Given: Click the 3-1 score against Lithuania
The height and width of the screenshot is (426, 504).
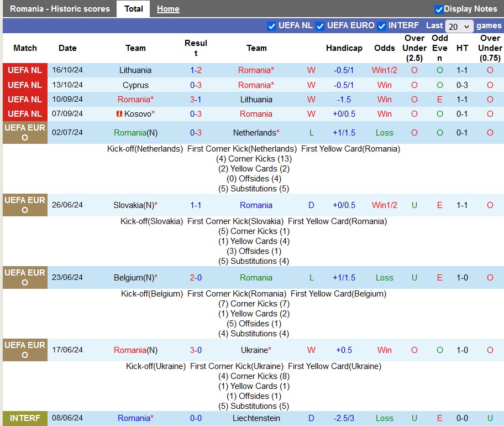Looking at the screenshot, I should pos(196,100).
